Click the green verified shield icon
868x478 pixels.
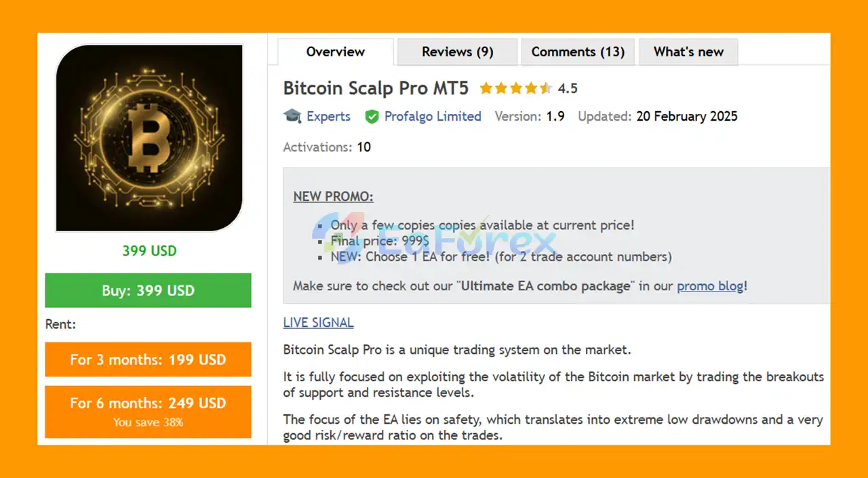(x=372, y=117)
